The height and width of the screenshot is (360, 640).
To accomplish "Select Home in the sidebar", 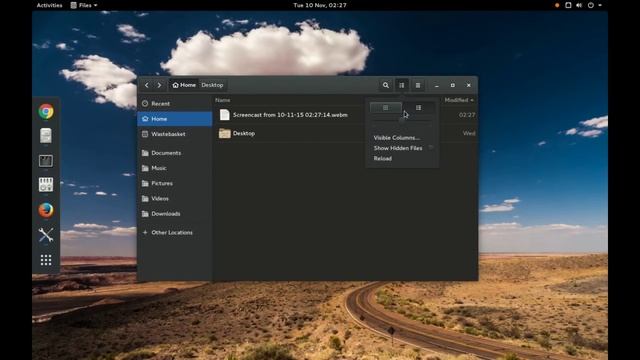I will pyautogui.click(x=175, y=119).
